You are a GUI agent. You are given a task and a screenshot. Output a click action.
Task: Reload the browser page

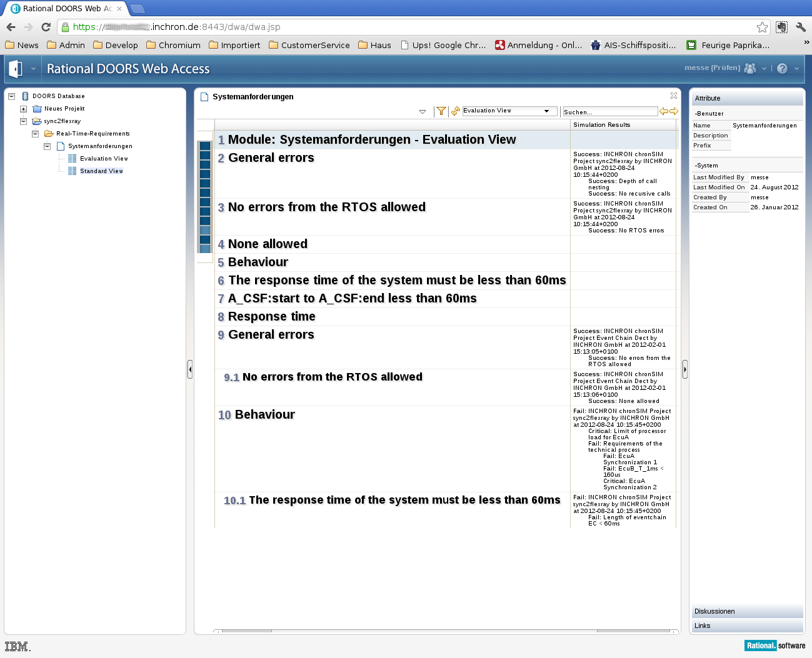point(46,27)
